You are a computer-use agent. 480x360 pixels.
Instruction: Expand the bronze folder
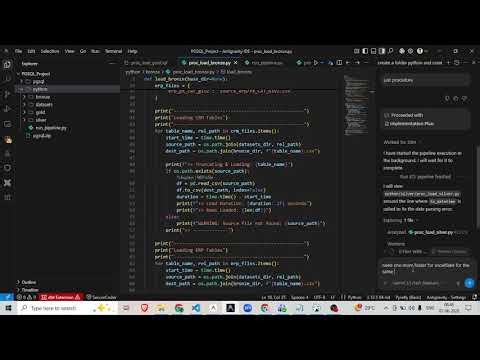pos(42,97)
